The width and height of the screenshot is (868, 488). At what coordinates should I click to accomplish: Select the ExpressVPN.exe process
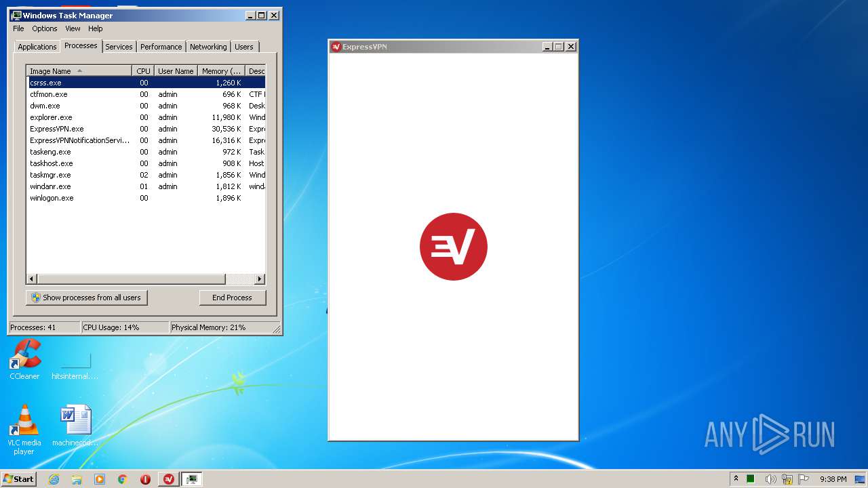tap(146, 129)
